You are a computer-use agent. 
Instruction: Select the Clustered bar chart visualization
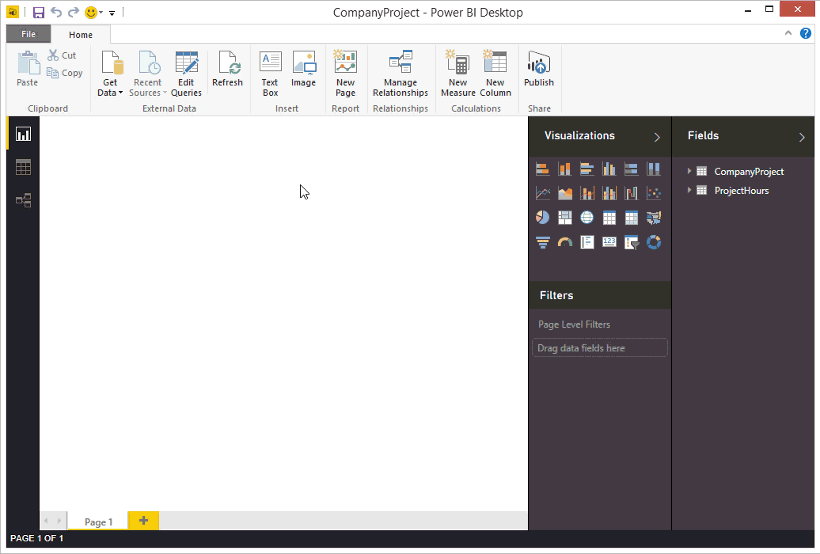(x=587, y=169)
